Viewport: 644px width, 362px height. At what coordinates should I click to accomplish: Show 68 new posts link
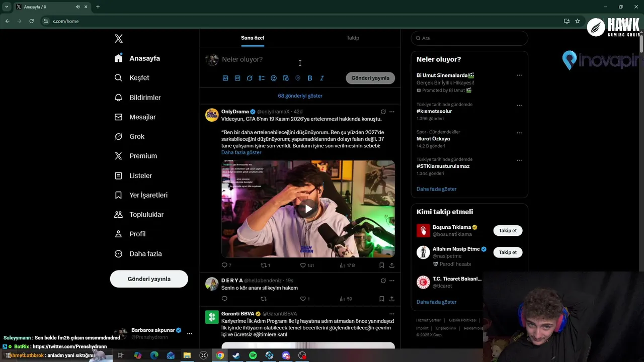(x=300, y=96)
